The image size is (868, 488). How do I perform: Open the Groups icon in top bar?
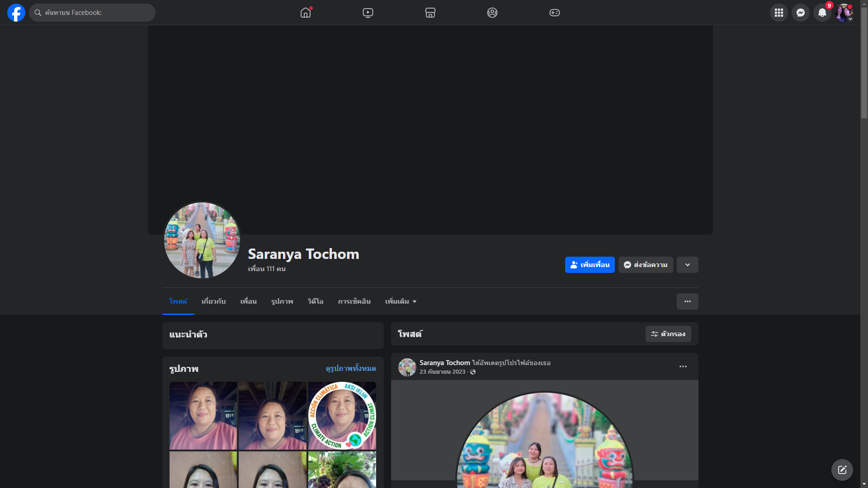492,13
